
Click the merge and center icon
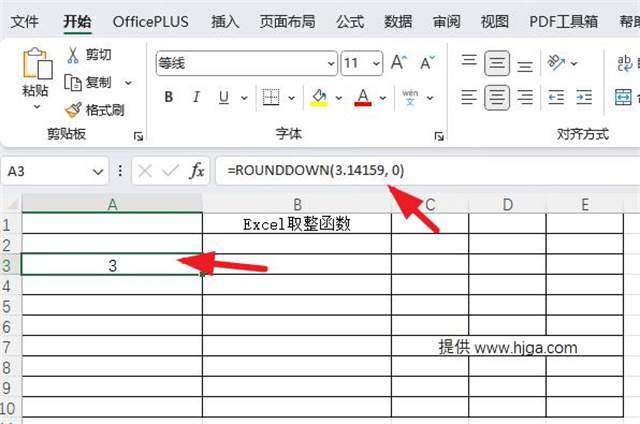click(623, 97)
